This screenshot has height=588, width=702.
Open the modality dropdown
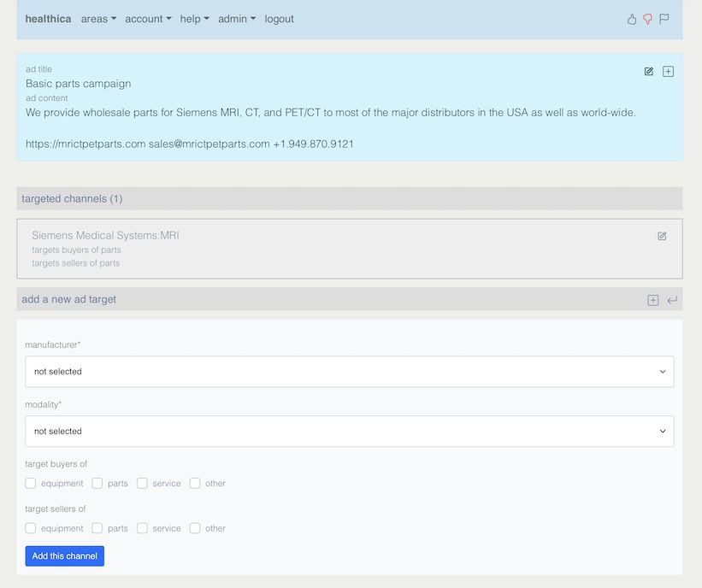point(349,431)
